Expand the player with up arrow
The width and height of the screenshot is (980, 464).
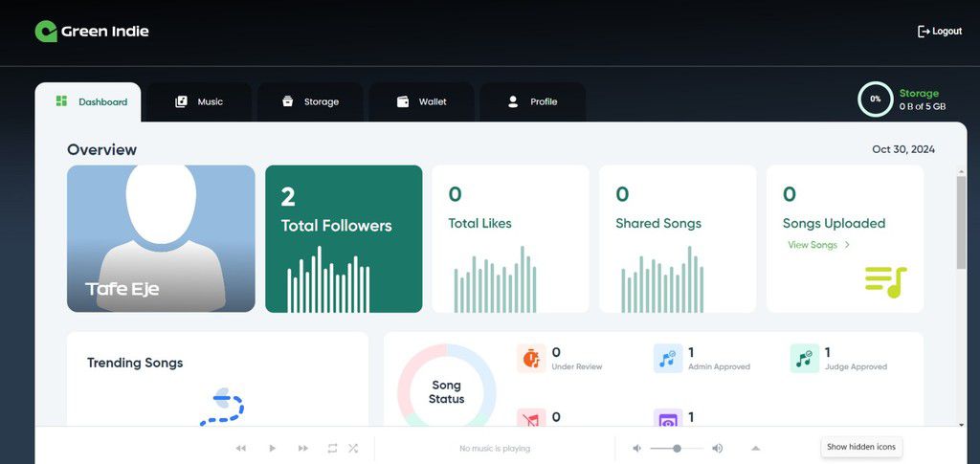(755, 448)
